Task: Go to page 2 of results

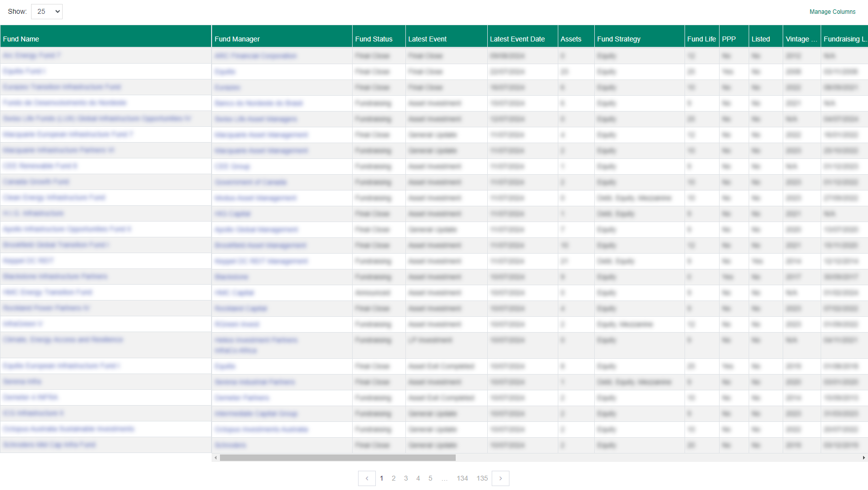Action: [394, 478]
